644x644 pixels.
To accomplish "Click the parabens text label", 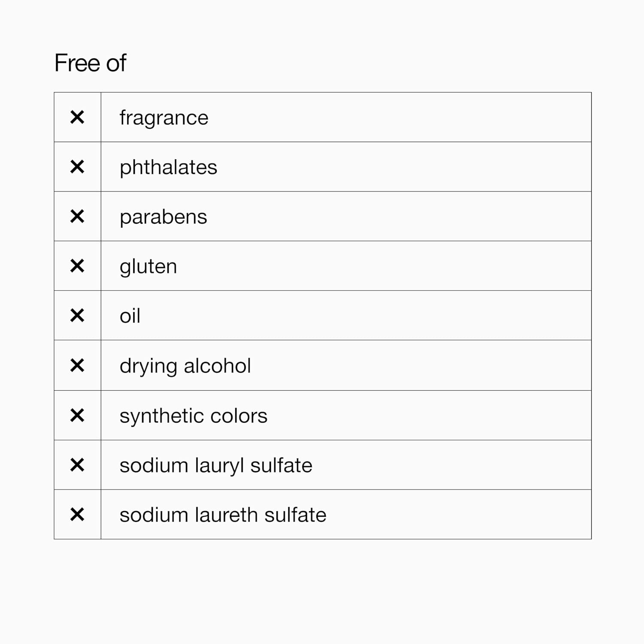I will (163, 217).
